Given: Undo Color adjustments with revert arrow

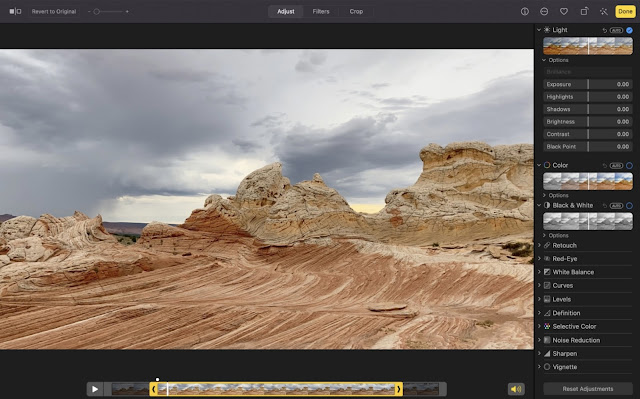Looking at the screenshot, I should pyautogui.click(x=604, y=165).
